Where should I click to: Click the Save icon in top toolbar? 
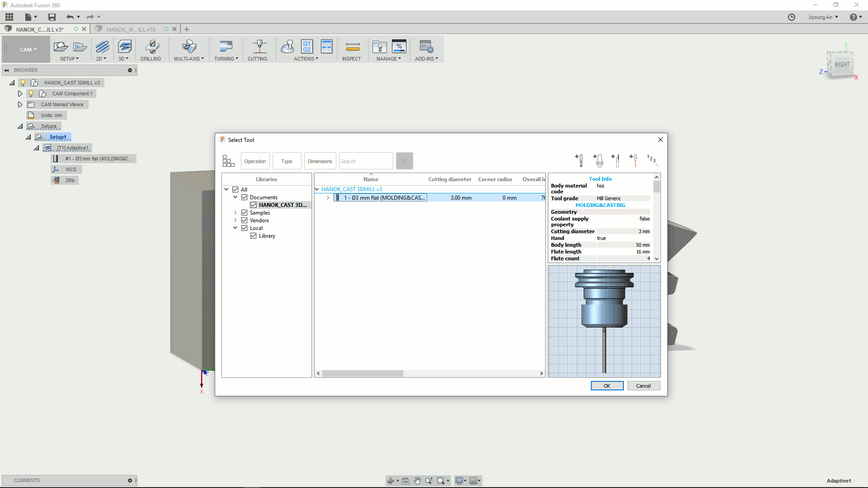point(52,17)
